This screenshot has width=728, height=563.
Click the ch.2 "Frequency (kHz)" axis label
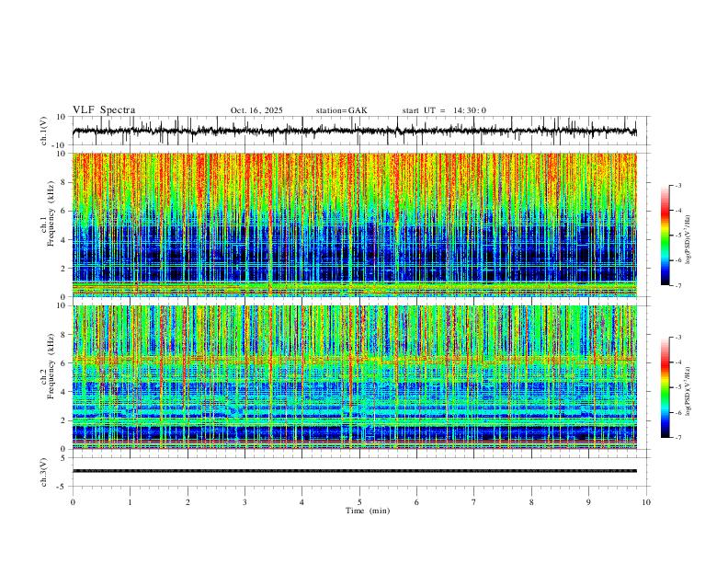tap(51, 368)
